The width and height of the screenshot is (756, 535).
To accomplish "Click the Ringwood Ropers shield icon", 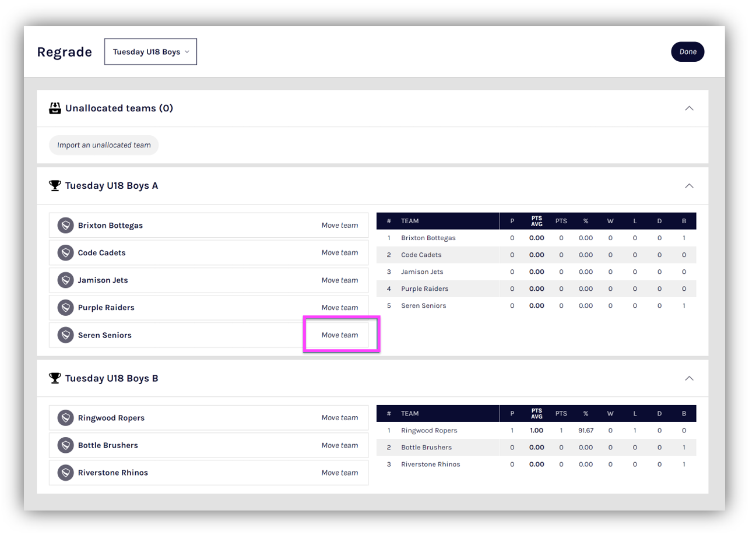I will (x=65, y=418).
